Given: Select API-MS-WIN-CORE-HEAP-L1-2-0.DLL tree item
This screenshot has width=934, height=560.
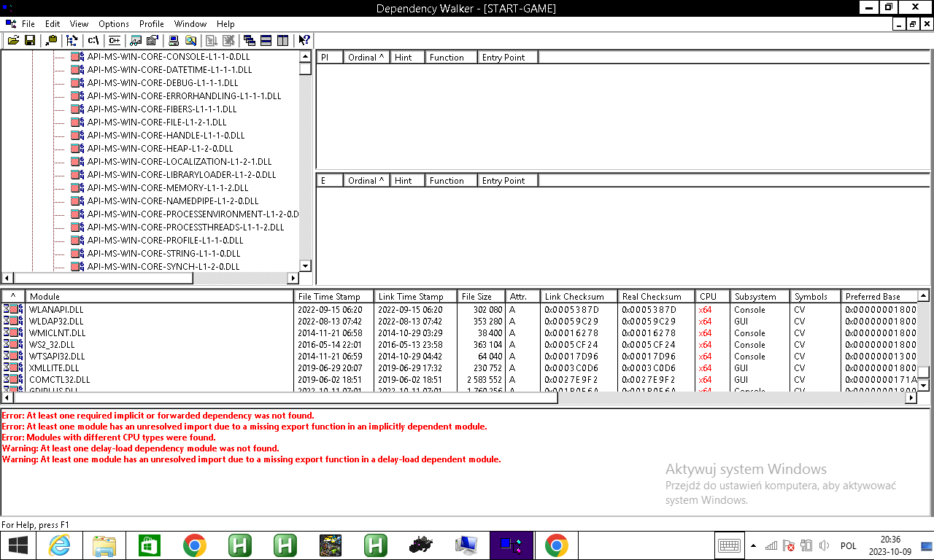Looking at the screenshot, I should (x=160, y=149).
